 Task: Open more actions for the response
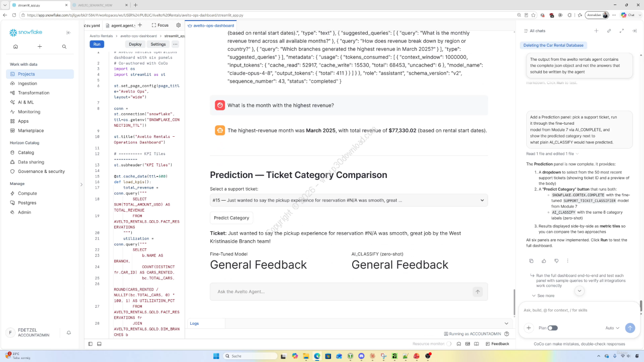(x=568, y=261)
